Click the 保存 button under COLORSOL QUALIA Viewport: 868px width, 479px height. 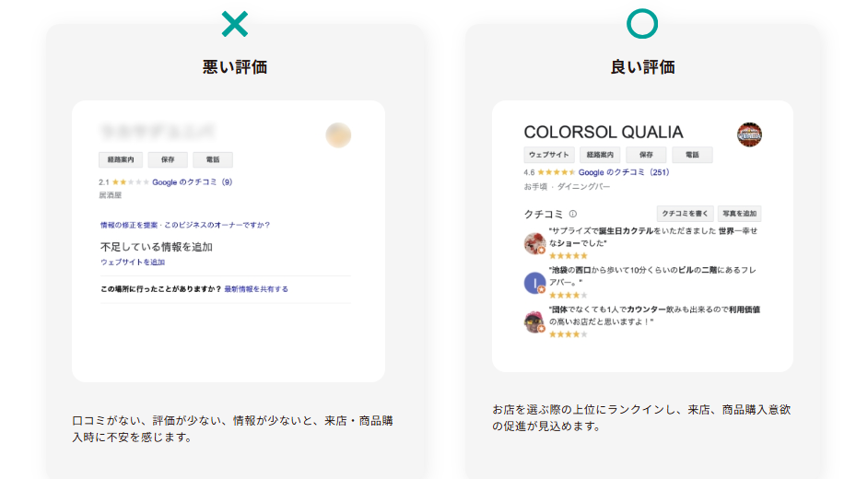[x=646, y=155]
